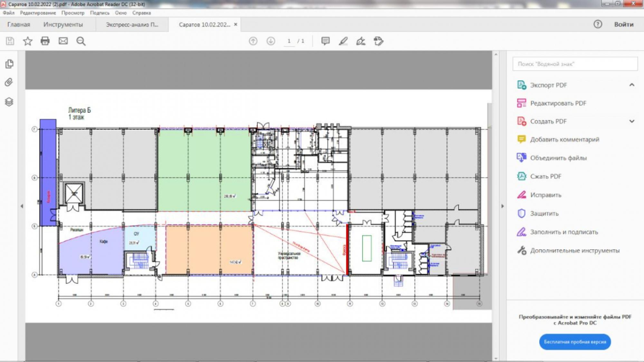
Task: Click the green 290 m² room area
Action: [x=204, y=170]
